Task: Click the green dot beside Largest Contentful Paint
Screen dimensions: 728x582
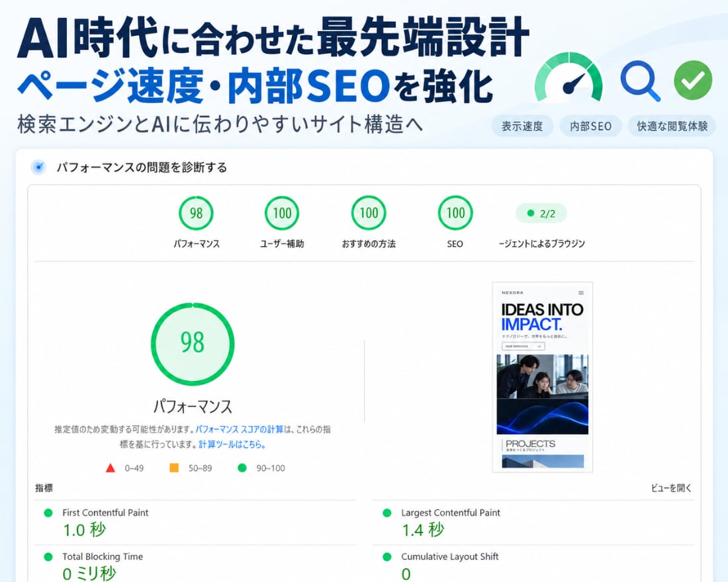Action: (x=387, y=513)
